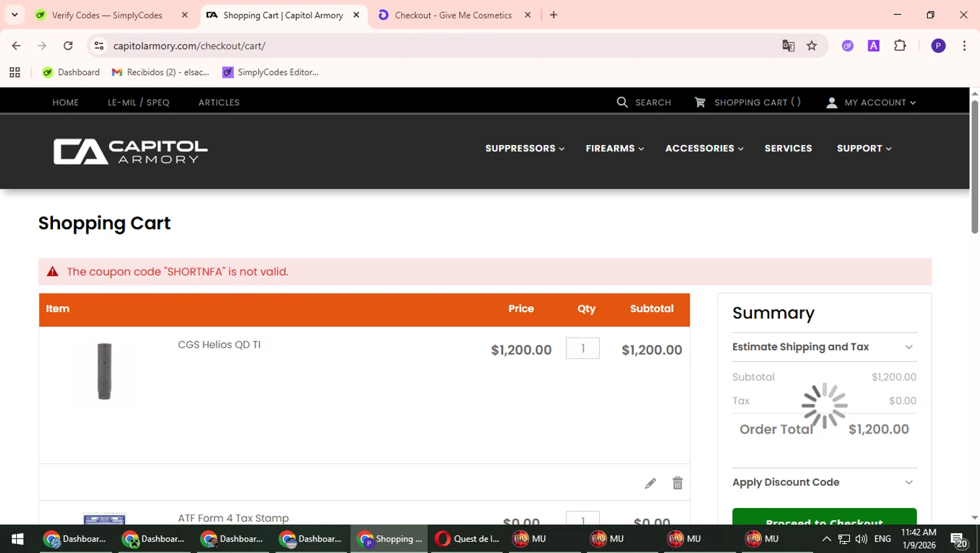The height and width of the screenshot is (553, 980).
Task: Click the translate page icon
Action: [789, 46]
